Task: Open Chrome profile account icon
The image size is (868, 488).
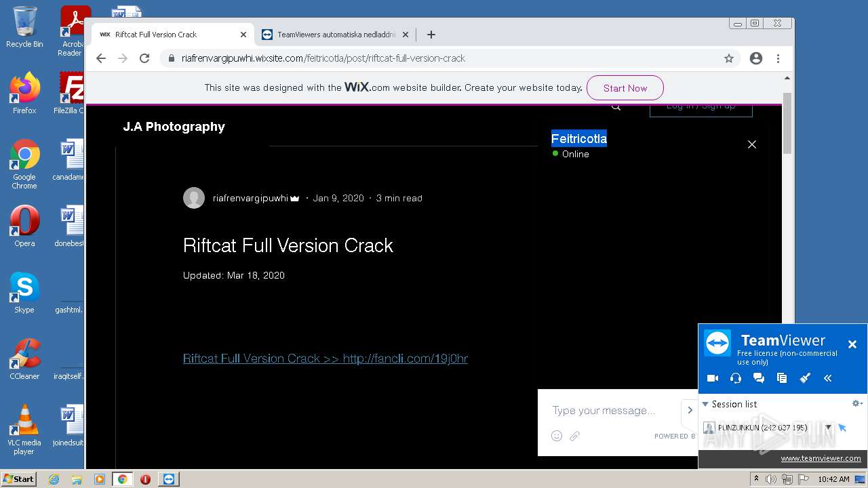Action: (756, 58)
